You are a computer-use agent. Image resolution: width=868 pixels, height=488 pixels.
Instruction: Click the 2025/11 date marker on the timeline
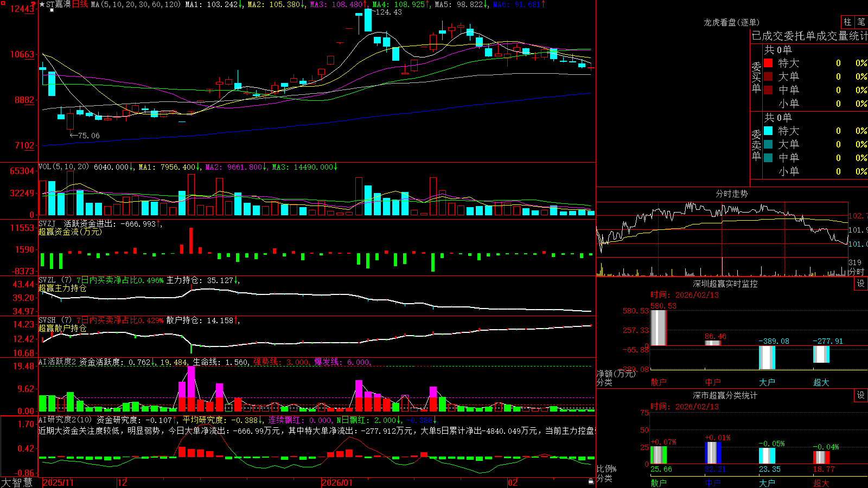[x=58, y=482]
